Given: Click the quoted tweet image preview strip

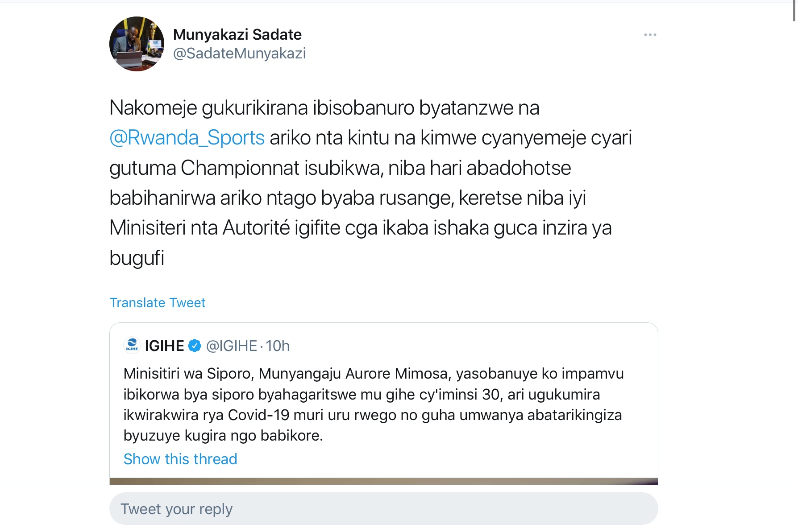Looking at the screenshot, I should (x=383, y=481).
